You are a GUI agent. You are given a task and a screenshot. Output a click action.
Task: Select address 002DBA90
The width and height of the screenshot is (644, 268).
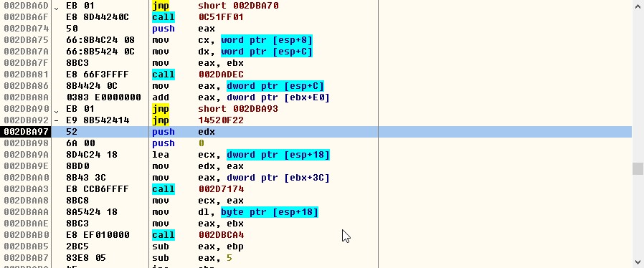pyautogui.click(x=27, y=109)
